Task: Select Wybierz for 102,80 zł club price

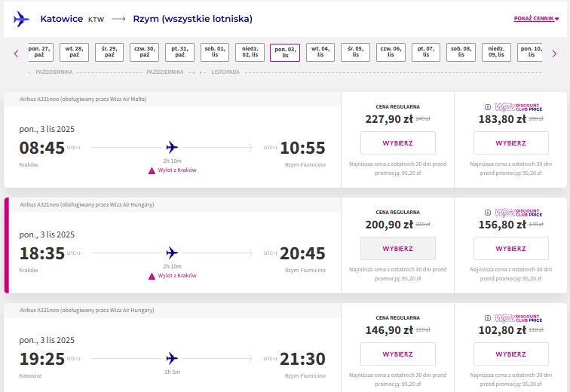Action: pyautogui.click(x=510, y=354)
